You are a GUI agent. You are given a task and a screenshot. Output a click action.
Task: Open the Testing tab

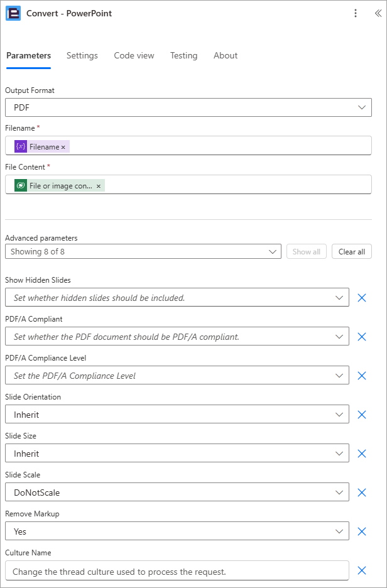coord(183,55)
